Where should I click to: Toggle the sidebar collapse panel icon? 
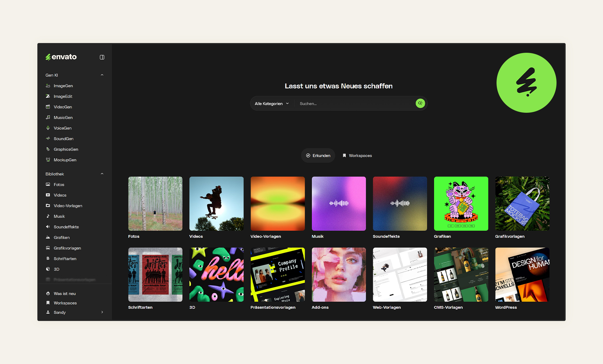point(102,57)
